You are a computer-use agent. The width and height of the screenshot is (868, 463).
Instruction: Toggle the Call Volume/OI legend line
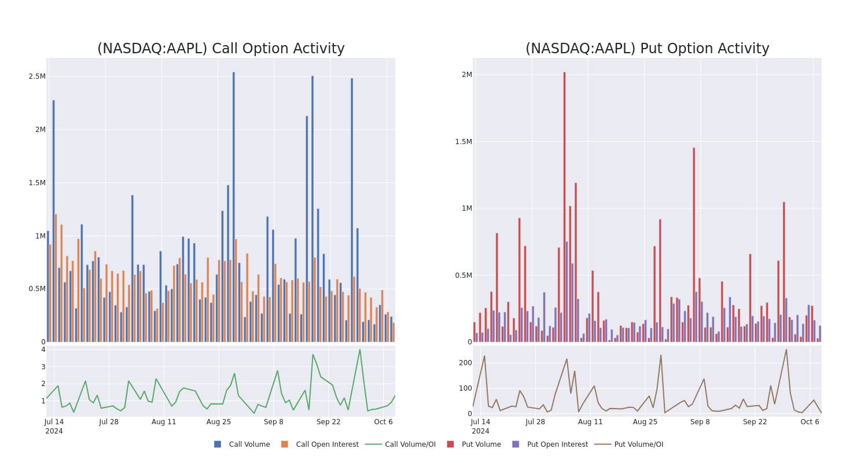(x=373, y=444)
